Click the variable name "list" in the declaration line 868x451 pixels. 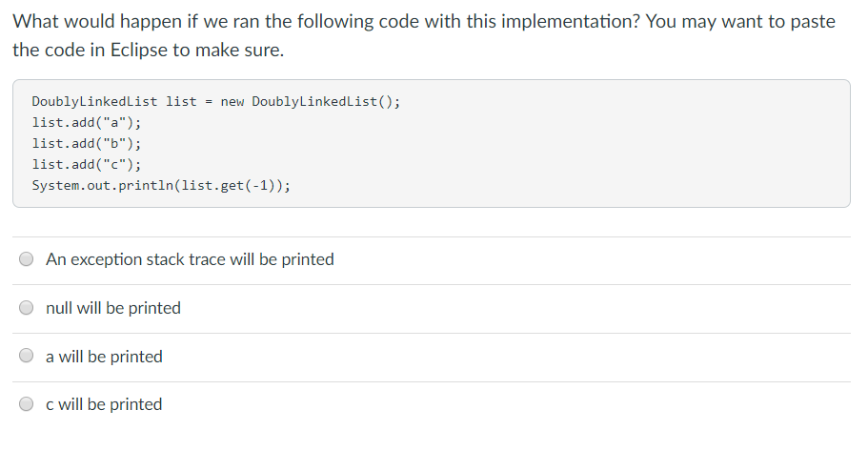pyautogui.click(x=181, y=101)
